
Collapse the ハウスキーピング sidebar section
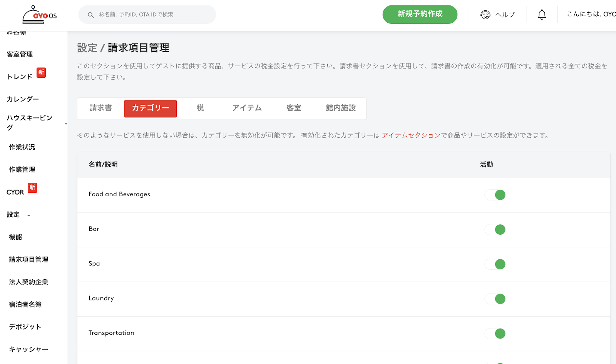pyautogui.click(x=66, y=124)
